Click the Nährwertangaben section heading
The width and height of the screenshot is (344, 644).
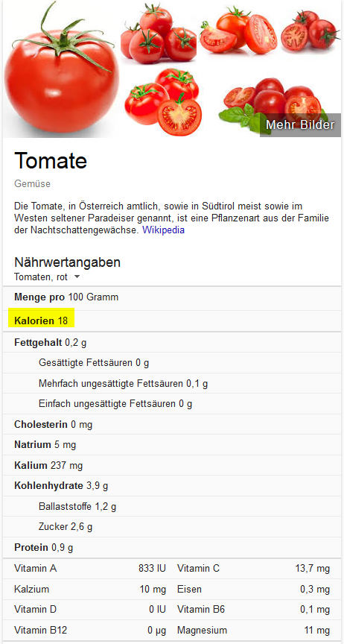pos(67,262)
